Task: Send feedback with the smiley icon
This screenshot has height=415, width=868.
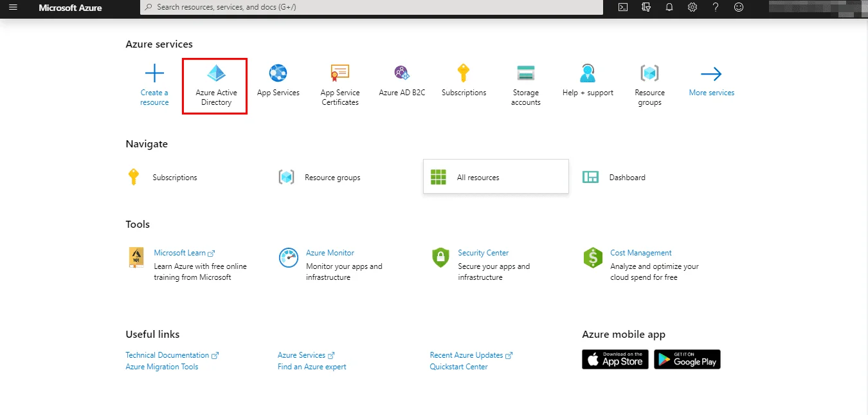Action: tap(739, 7)
